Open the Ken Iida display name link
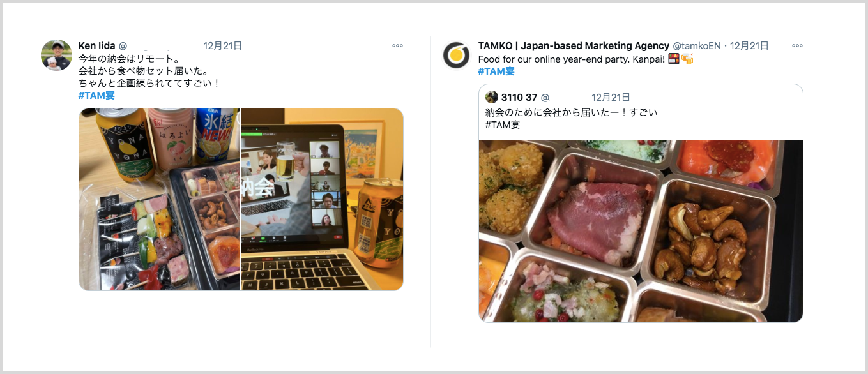Viewport: 868px width, 374px height. click(96, 46)
